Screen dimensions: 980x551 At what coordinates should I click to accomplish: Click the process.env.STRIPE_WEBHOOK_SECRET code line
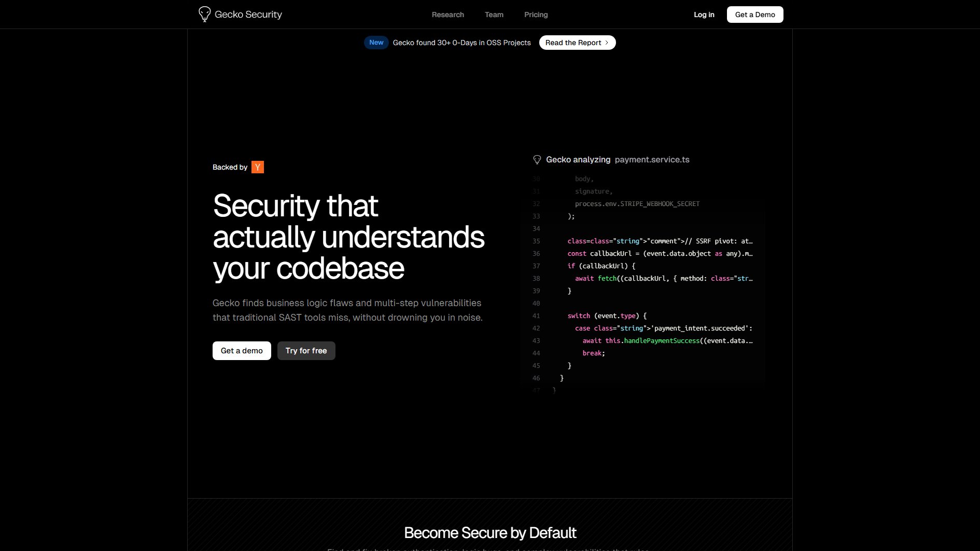coord(637,204)
